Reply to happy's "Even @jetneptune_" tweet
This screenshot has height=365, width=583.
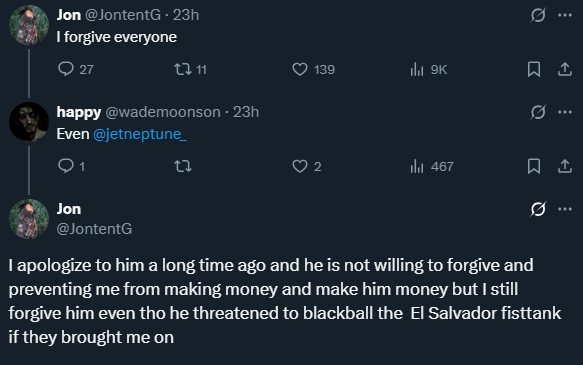(66, 166)
